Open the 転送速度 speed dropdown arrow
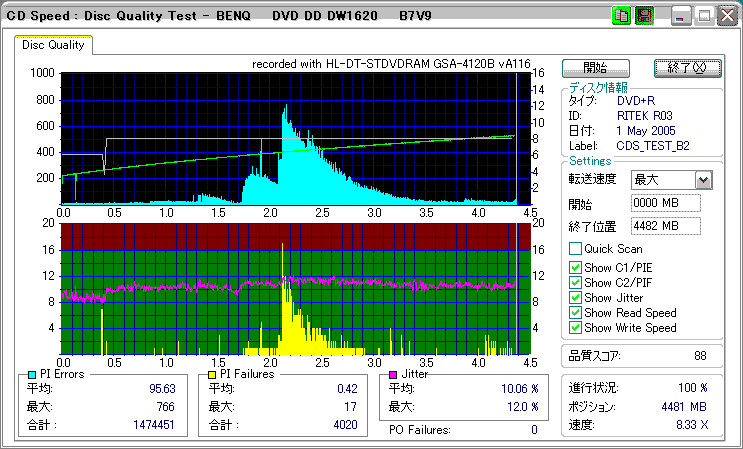The width and height of the screenshot is (743, 449). 703,179
